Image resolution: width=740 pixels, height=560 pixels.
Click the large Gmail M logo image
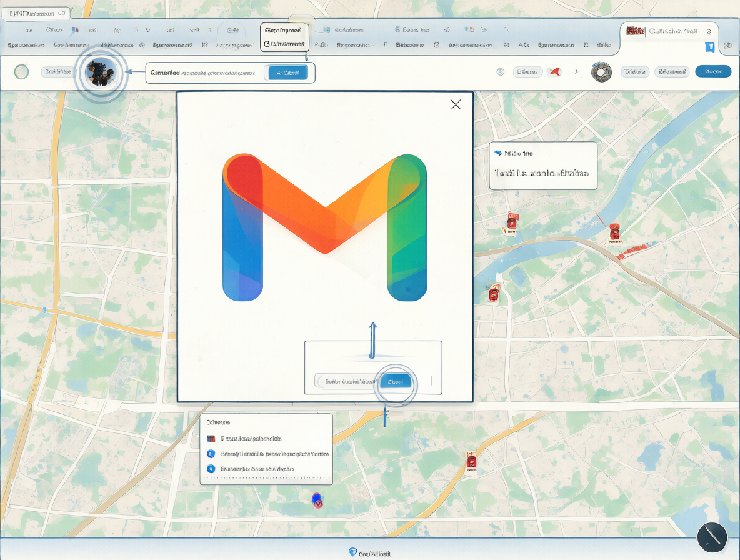click(325, 227)
